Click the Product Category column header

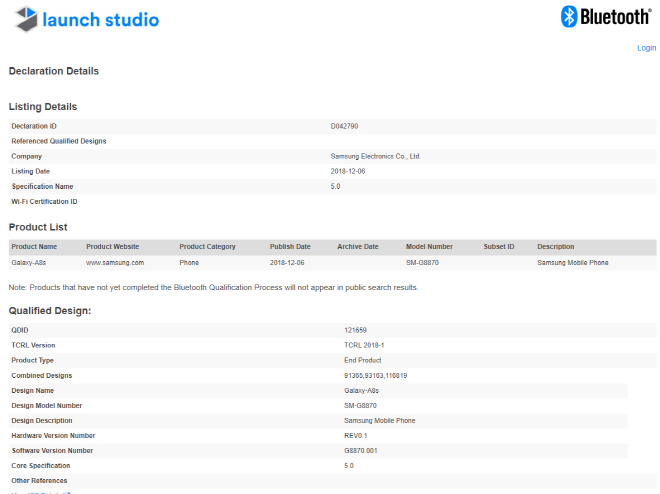[208, 247]
